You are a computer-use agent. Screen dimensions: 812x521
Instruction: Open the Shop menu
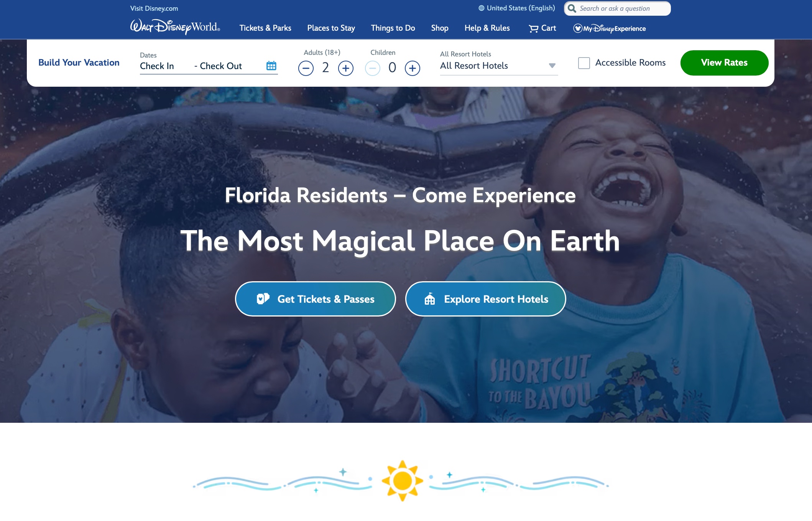coord(440,28)
